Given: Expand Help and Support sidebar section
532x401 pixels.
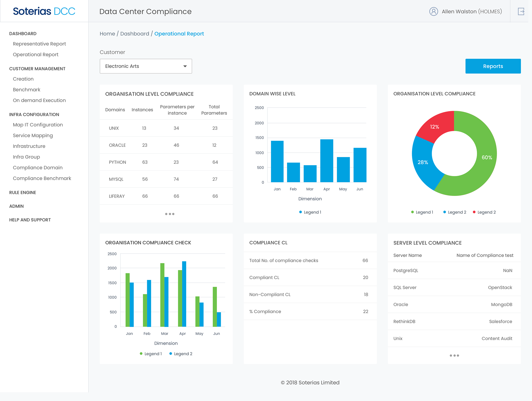Looking at the screenshot, I should (30, 220).
